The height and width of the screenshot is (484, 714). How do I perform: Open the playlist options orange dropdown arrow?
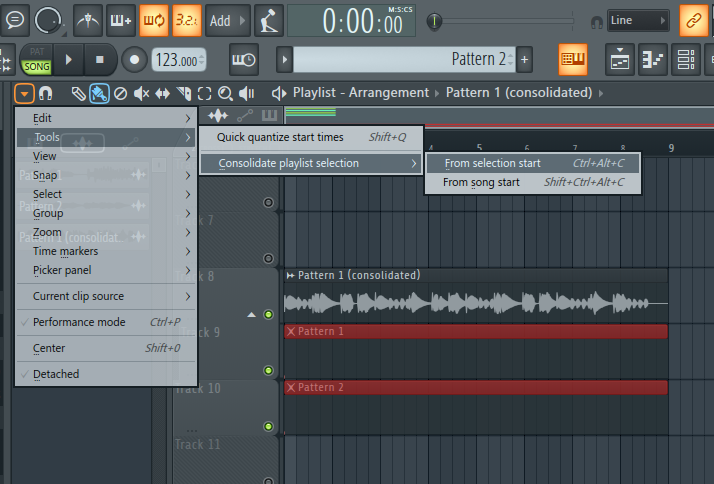pyautogui.click(x=24, y=94)
